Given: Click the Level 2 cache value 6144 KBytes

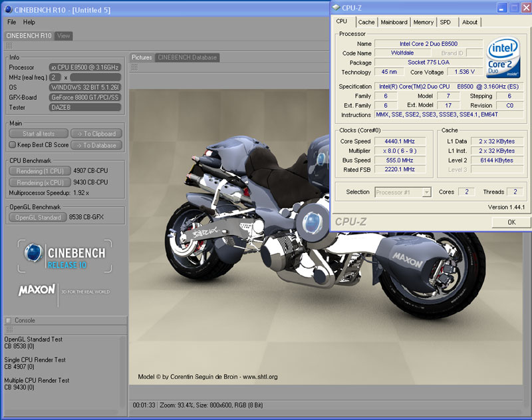Looking at the screenshot, I should pyautogui.click(x=497, y=160).
